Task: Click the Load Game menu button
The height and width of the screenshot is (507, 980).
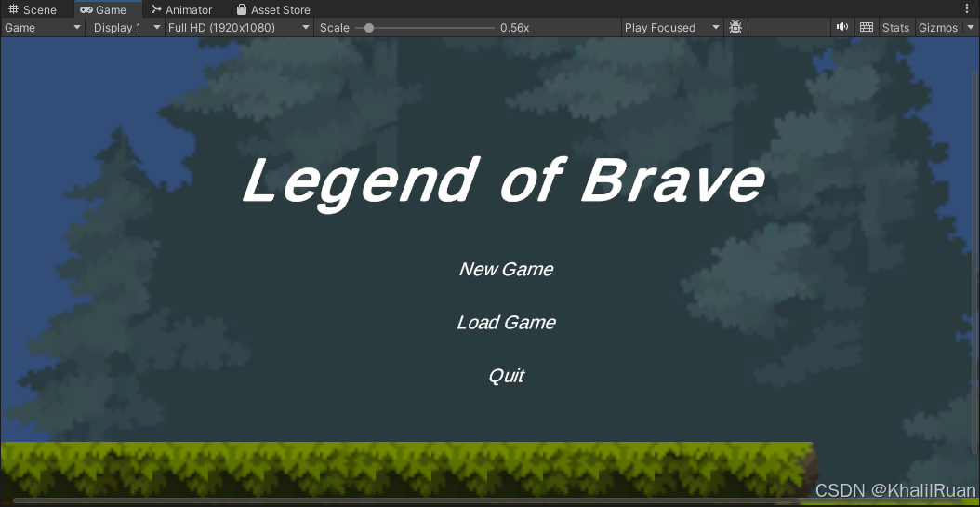Action: [x=506, y=323]
